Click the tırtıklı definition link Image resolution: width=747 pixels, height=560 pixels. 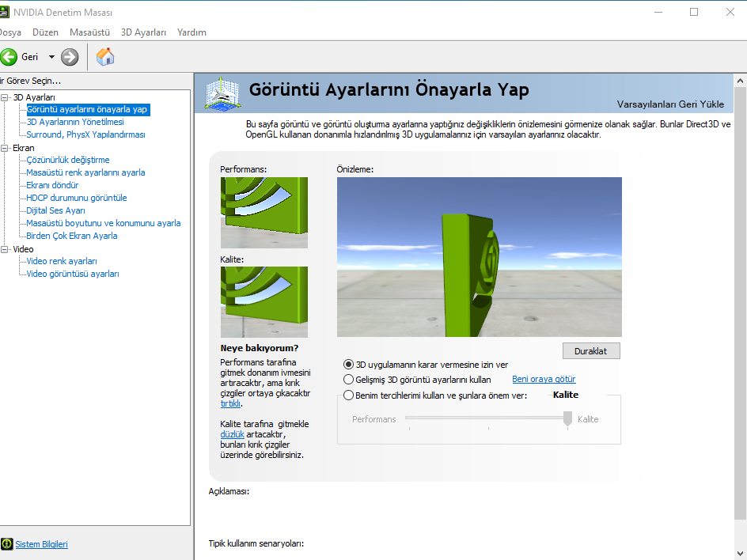230,403
